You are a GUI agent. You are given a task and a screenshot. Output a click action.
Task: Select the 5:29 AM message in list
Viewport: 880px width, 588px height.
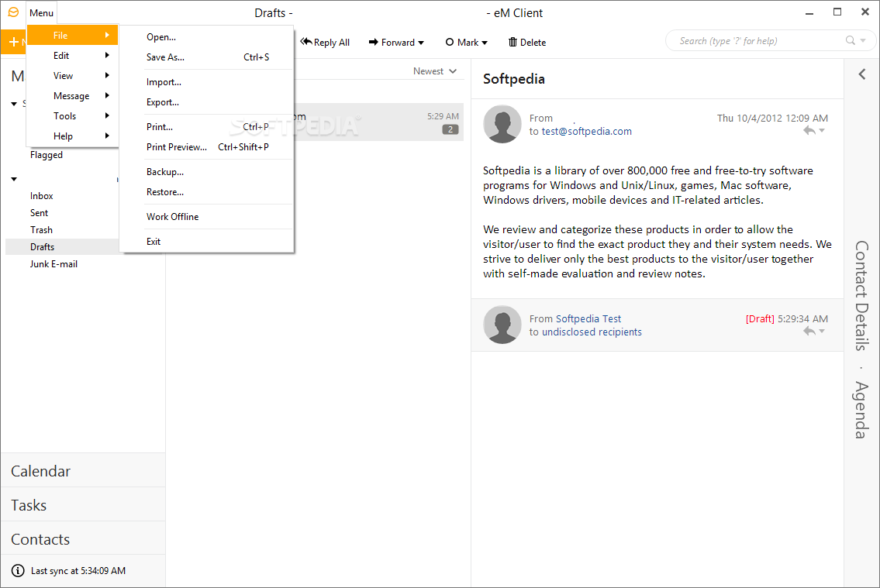tap(379, 122)
